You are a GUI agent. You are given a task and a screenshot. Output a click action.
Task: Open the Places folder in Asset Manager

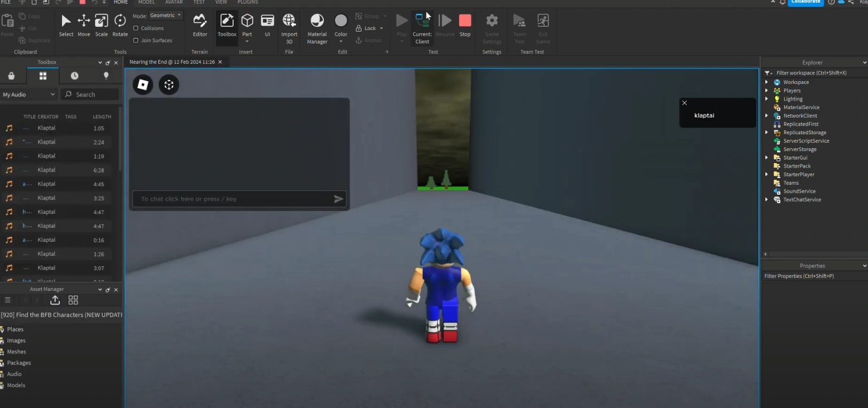(15, 329)
